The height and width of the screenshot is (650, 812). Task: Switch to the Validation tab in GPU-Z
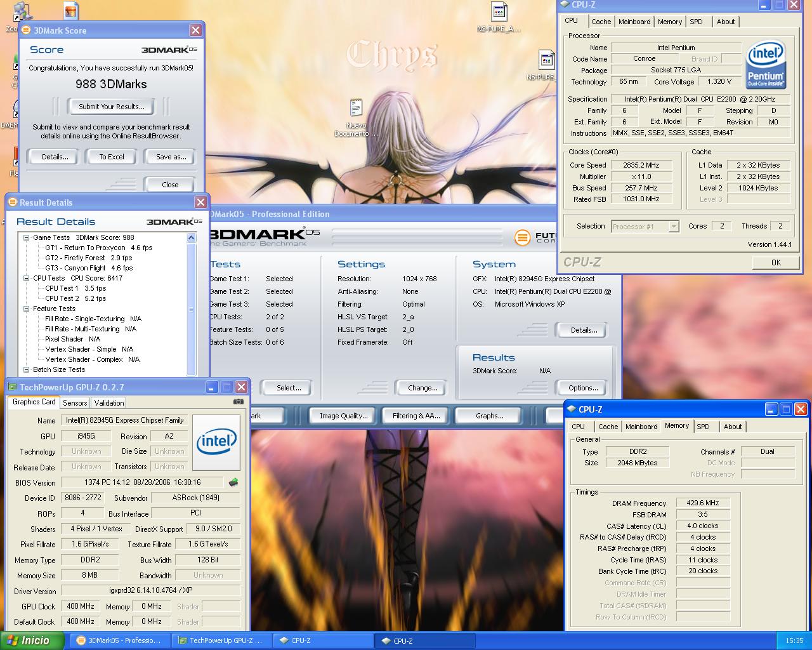click(109, 403)
